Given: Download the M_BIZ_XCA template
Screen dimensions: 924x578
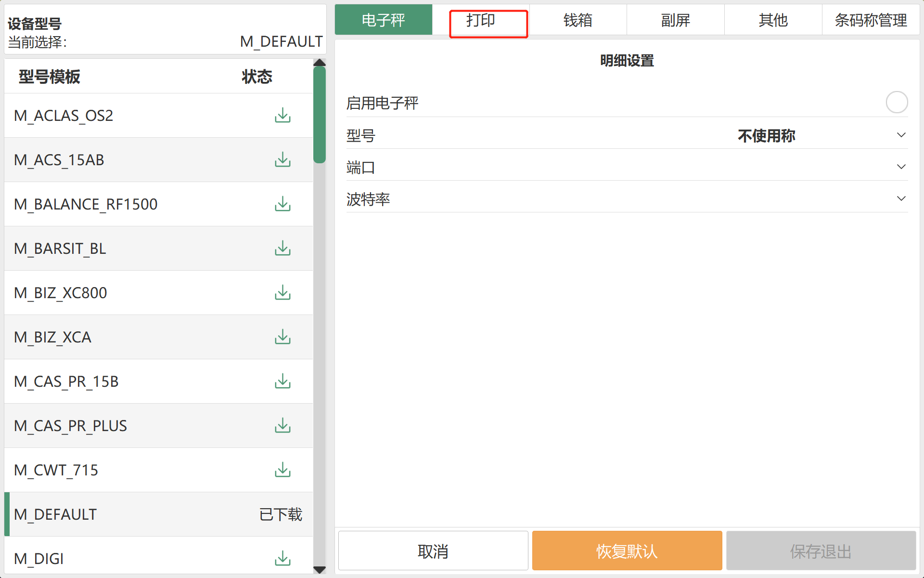Looking at the screenshot, I should pyautogui.click(x=282, y=337).
